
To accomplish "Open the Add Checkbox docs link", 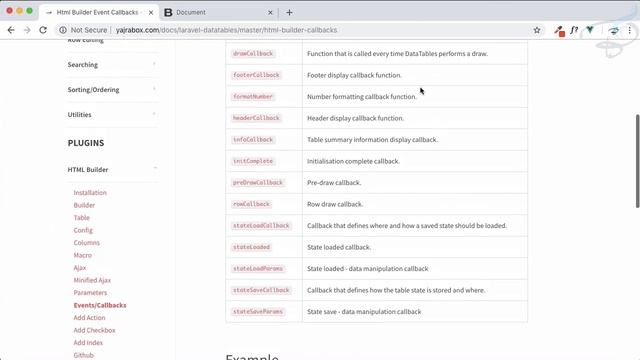I will click(x=94, y=330).
